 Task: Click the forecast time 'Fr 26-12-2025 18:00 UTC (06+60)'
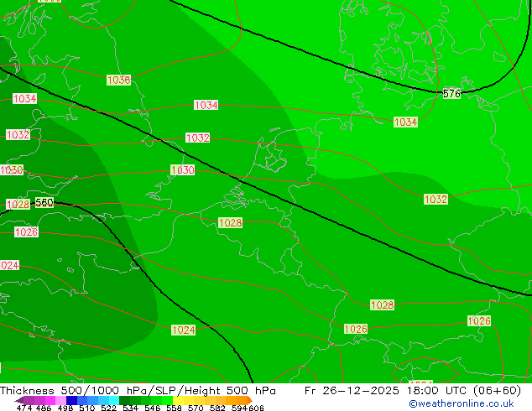point(413,391)
